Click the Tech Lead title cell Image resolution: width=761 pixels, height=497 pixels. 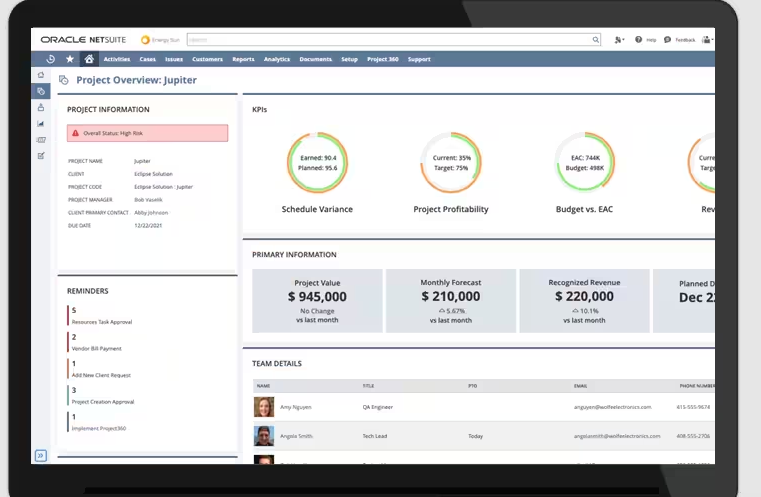375,436
